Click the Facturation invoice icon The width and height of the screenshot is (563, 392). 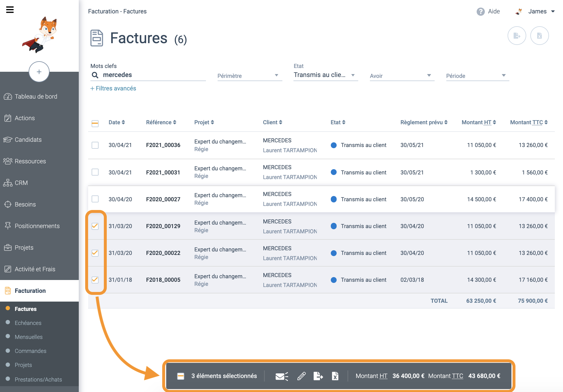8,291
